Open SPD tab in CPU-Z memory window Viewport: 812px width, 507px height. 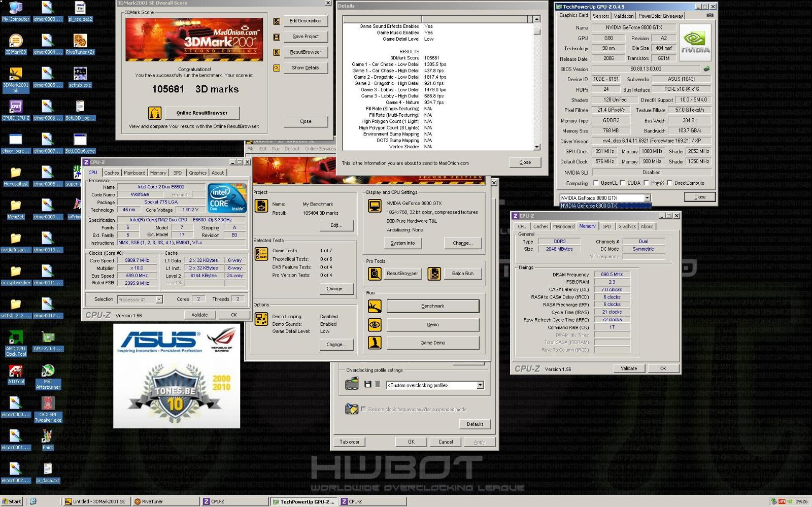(x=606, y=227)
